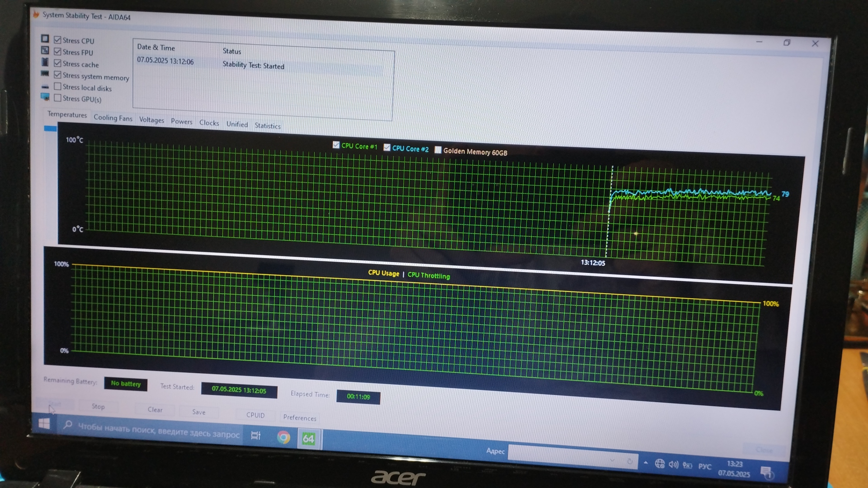The image size is (868, 488).
Task: Open the Windows Start menu
Action: pyautogui.click(x=44, y=423)
